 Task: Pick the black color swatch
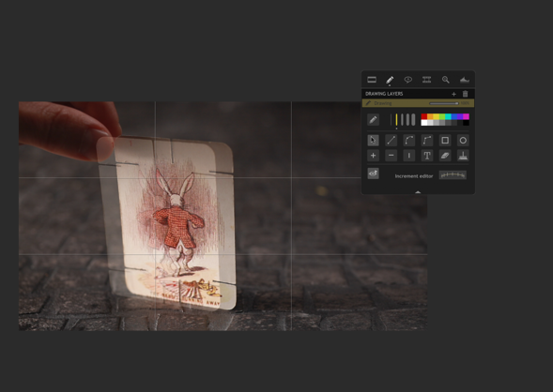coord(467,123)
